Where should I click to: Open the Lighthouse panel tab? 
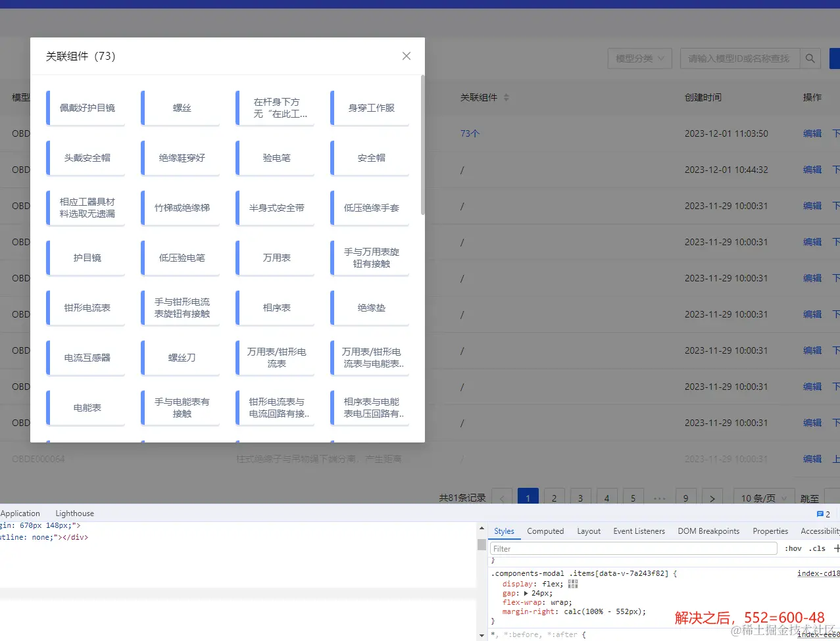pyautogui.click(x=74, y=513)
